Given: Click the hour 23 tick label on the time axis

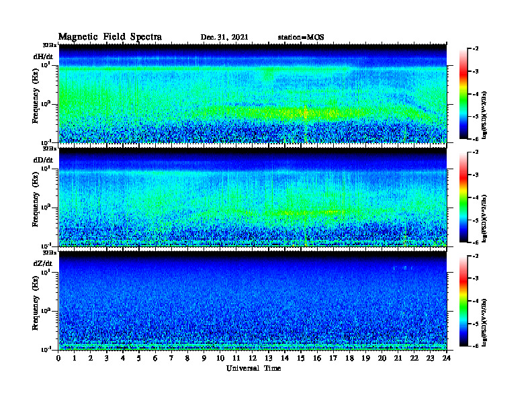Looking at the screenshot, I should tap(430, 359).
